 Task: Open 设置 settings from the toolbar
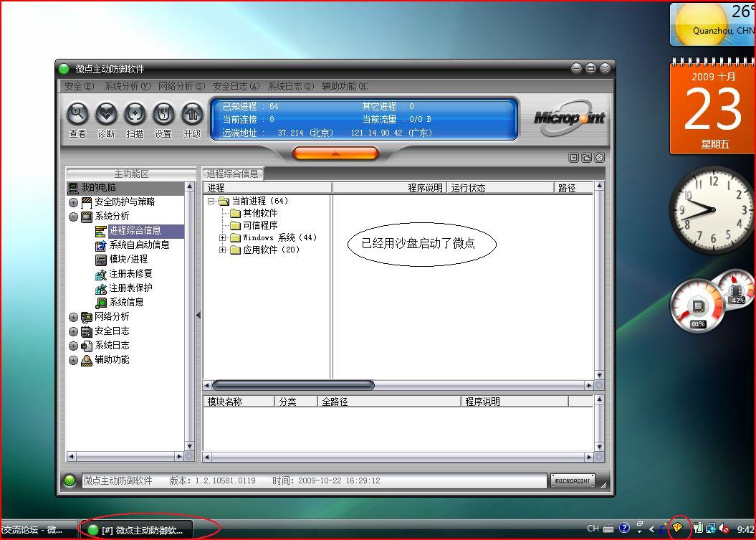[163, 114]
